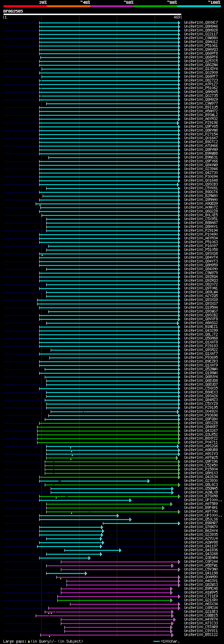Click the query name BP062505
The width and height of the screenshot is (224, 644).
click(13, 11)
